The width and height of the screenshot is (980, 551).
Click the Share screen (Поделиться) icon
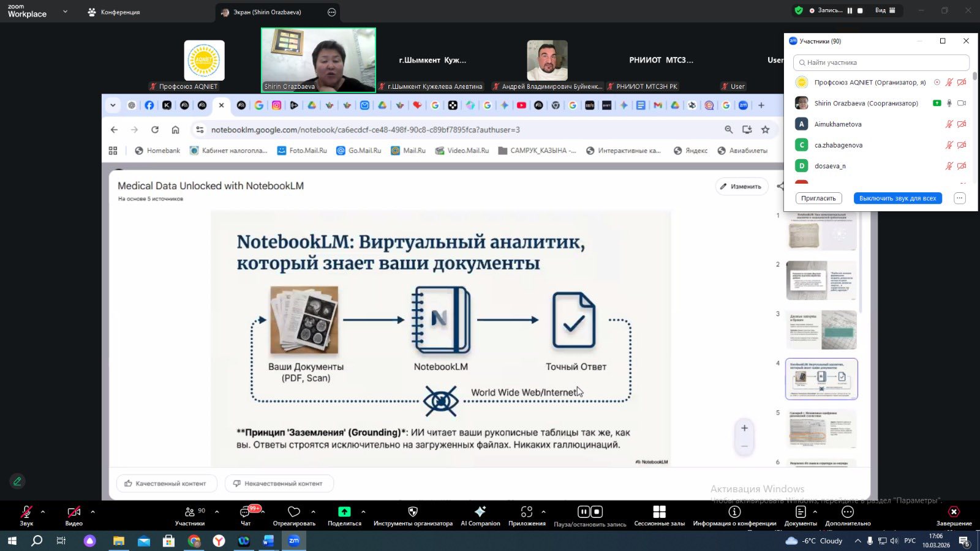pyautogui.click(x=344, y=512)
